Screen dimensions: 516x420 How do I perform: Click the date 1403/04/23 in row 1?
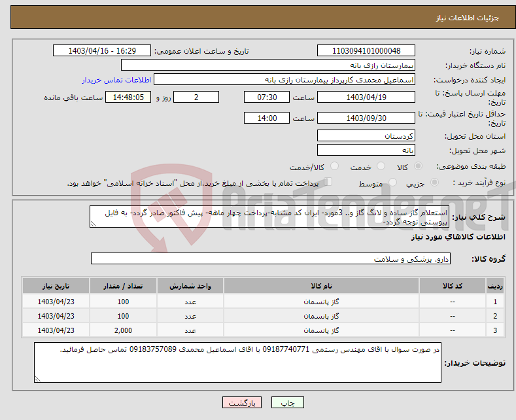(x=56, y=302)
